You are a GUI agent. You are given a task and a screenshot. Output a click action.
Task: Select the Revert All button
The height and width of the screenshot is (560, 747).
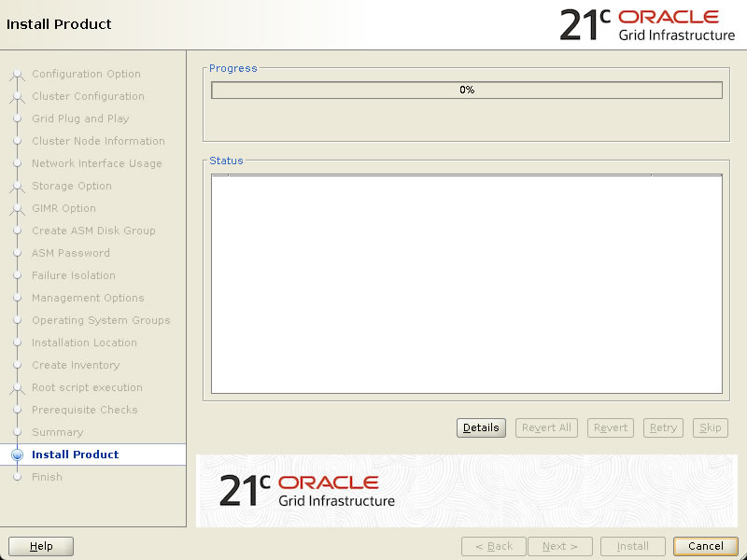point(546,427)
